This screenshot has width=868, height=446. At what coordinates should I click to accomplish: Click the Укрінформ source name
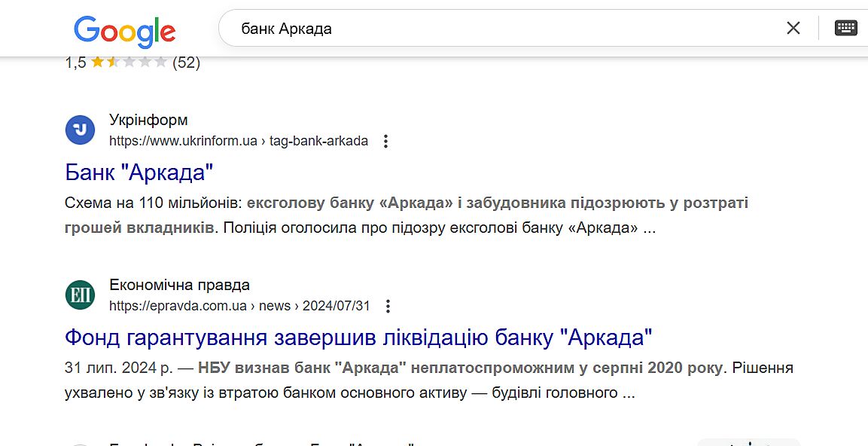tap(148, 120)
